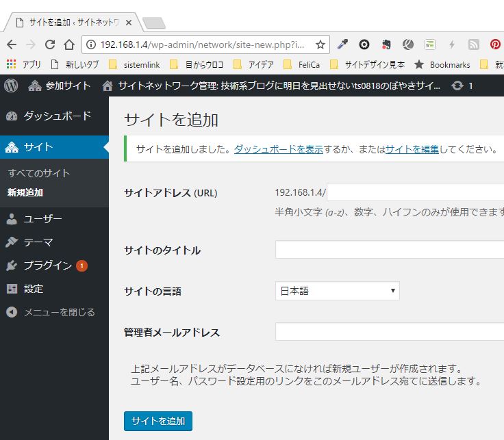Open the FeliCa bookmarks folder

301,64
